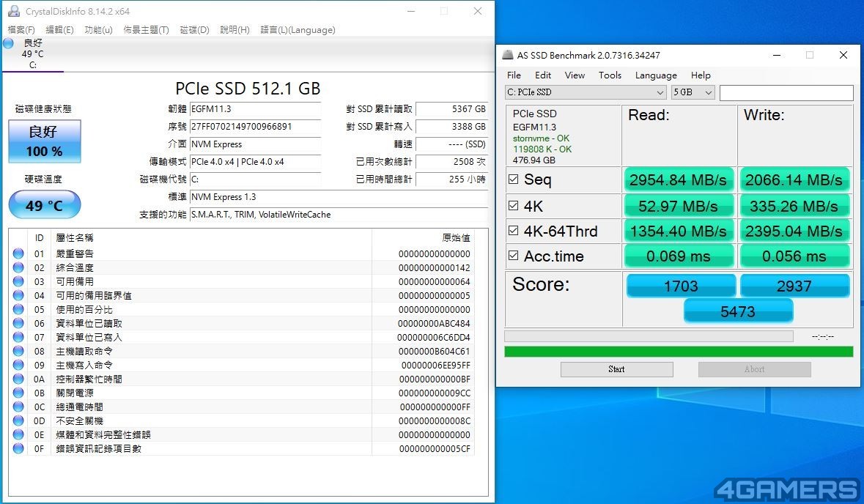This screenshot has height=504, width=864.
Task: Open the View menu in AS SSD Benchmark
Action: [x=575, y=75]
